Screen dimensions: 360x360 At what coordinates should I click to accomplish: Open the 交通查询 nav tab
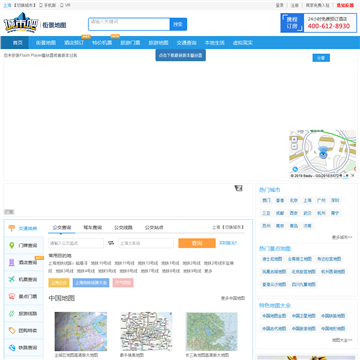tap(186, 43)
